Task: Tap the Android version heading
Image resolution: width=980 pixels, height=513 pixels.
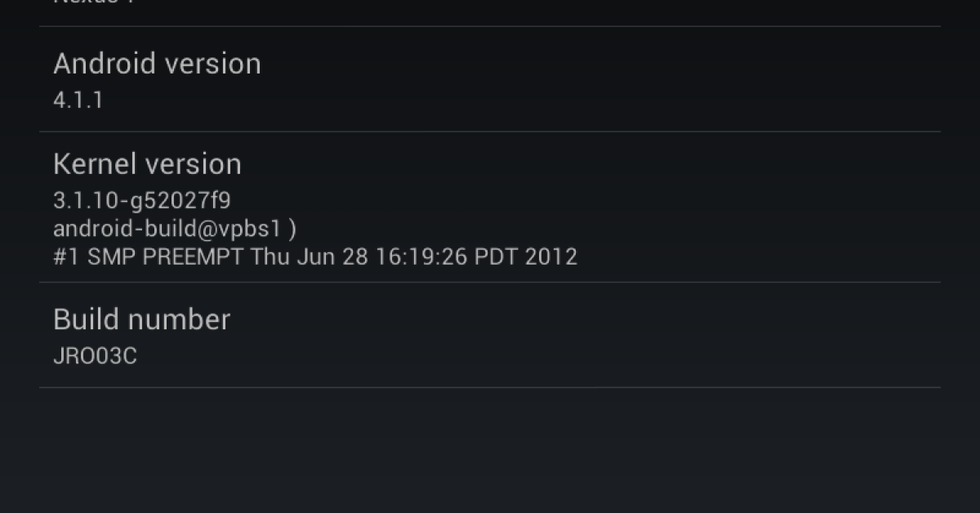Action: (157, 64)
